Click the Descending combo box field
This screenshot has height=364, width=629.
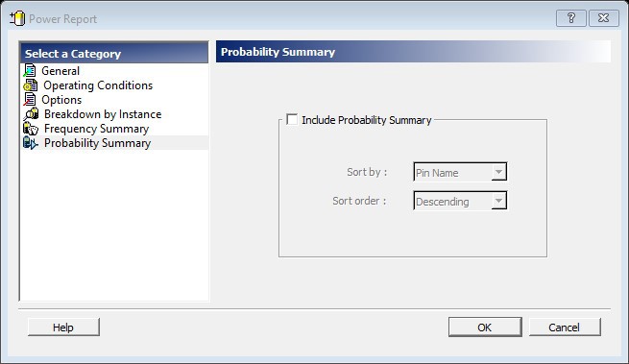point(460,201)
